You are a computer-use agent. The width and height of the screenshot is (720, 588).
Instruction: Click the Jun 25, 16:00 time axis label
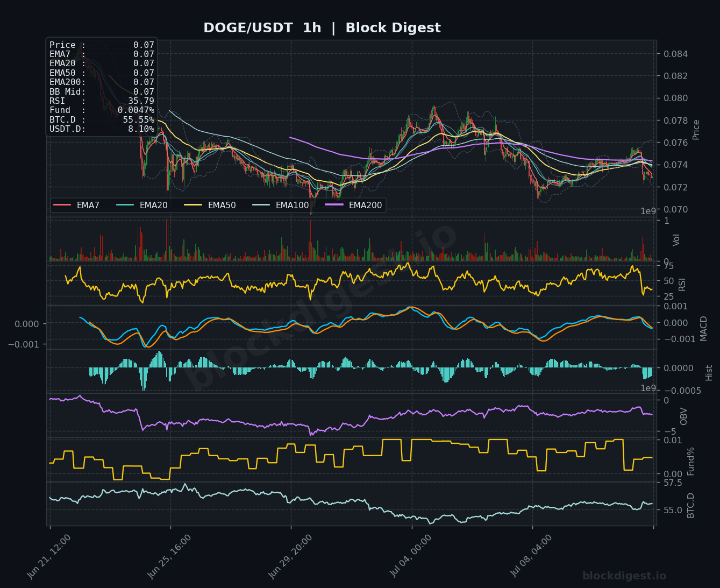tap(169, 556)
